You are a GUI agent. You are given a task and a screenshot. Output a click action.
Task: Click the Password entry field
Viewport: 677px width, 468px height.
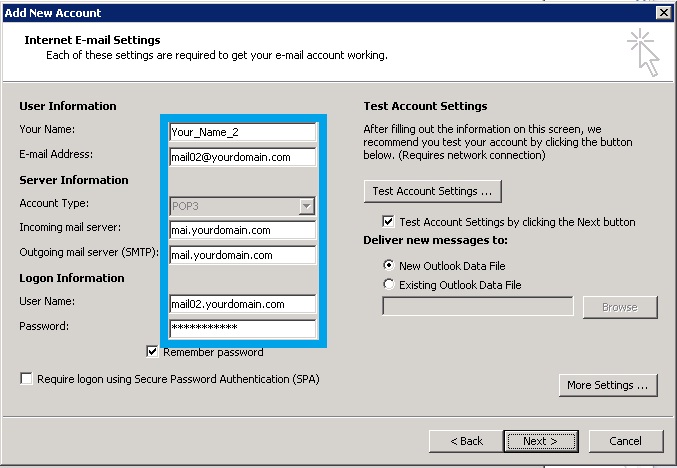coord(242,328)
